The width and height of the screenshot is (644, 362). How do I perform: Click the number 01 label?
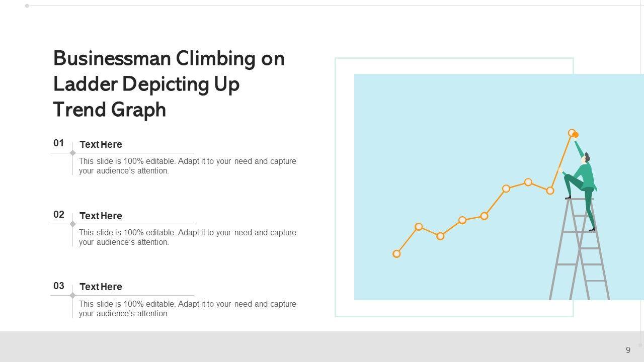click(59, 143)
